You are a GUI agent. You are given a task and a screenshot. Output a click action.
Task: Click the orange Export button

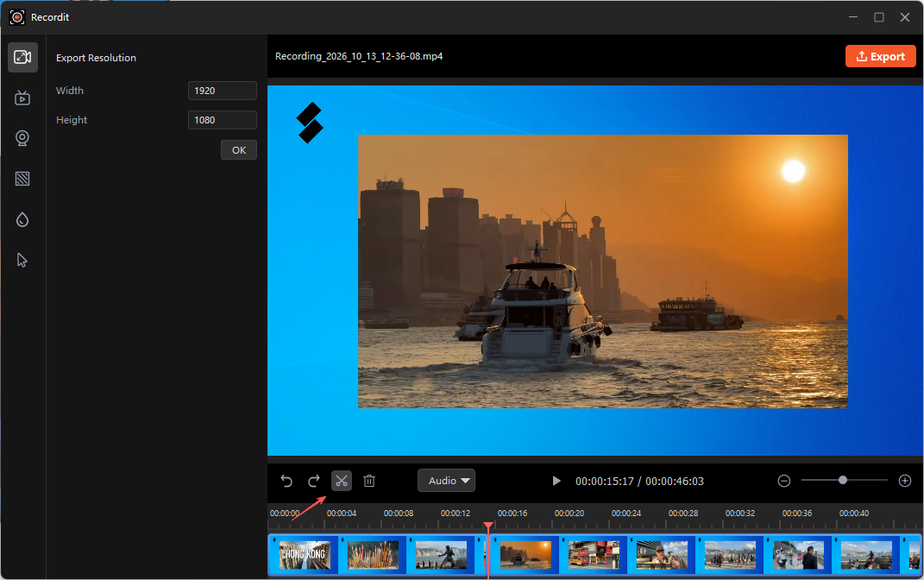[880, 56]
